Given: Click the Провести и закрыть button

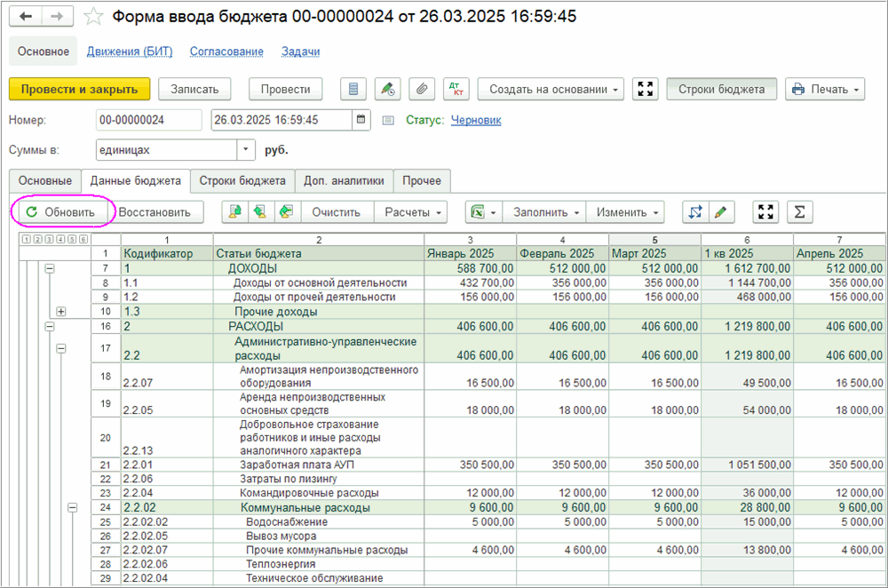Looking at the screenshot, I should [79, 89].
